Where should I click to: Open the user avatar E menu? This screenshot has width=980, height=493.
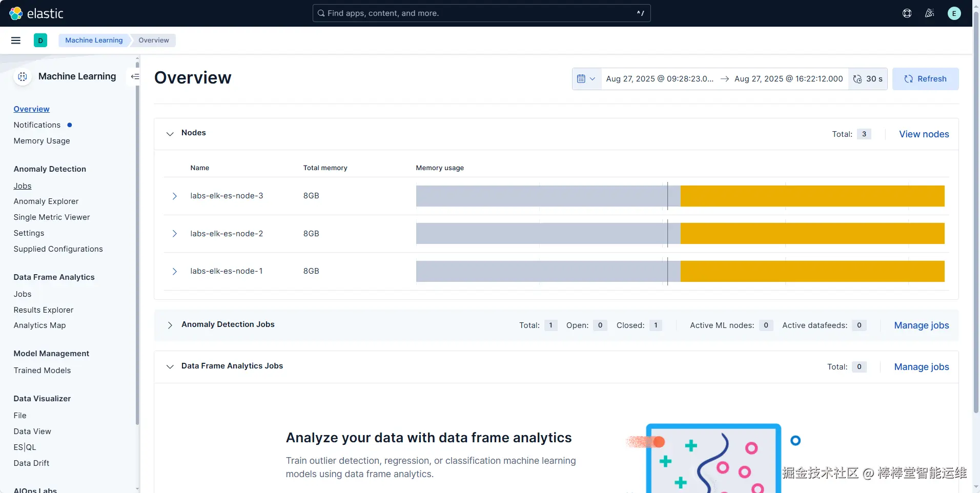click(x=954, y=13)
